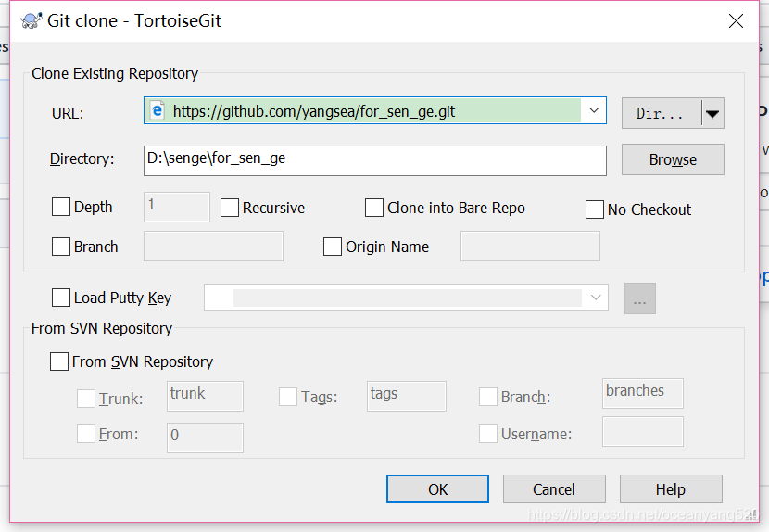
Task: Check the No Checkout option
Action: click(595, 209)
